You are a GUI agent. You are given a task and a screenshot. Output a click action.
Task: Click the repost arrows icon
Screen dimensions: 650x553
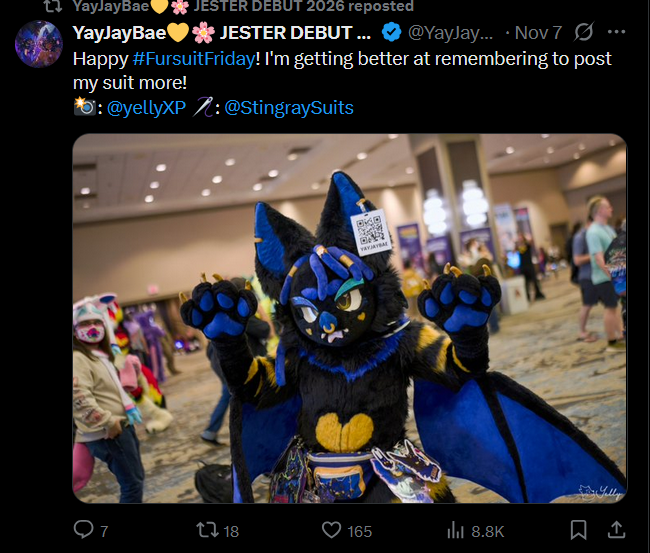[207, 530]
